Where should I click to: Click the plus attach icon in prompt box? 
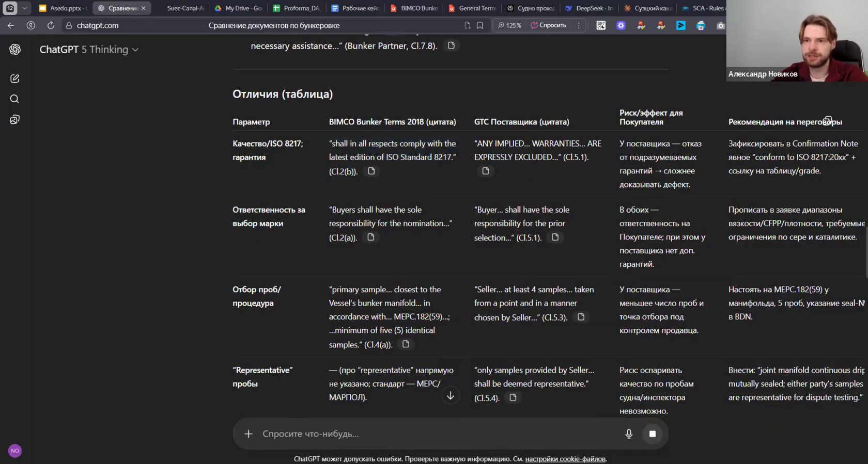[249, 434]
